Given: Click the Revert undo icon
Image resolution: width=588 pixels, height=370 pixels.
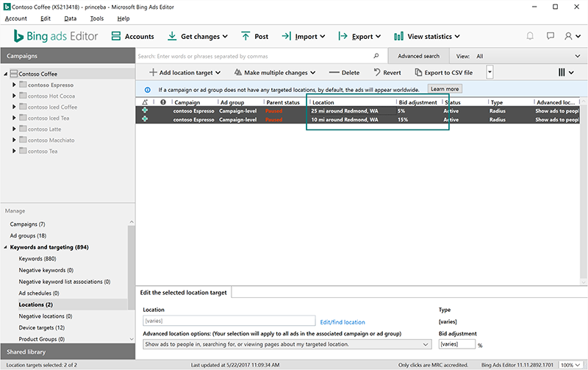Looking at the screenshot, I should pyautogui.click(x=377, y=72).
